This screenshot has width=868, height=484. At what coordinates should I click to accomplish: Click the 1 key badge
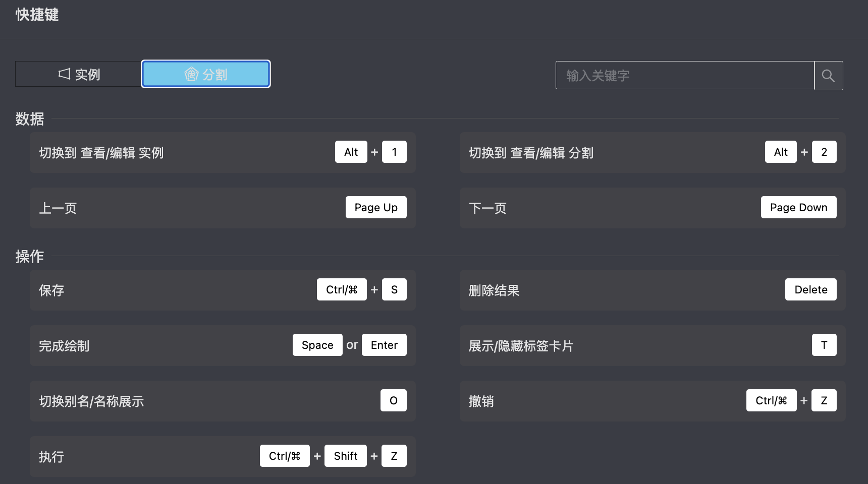[x=394, y=152]
